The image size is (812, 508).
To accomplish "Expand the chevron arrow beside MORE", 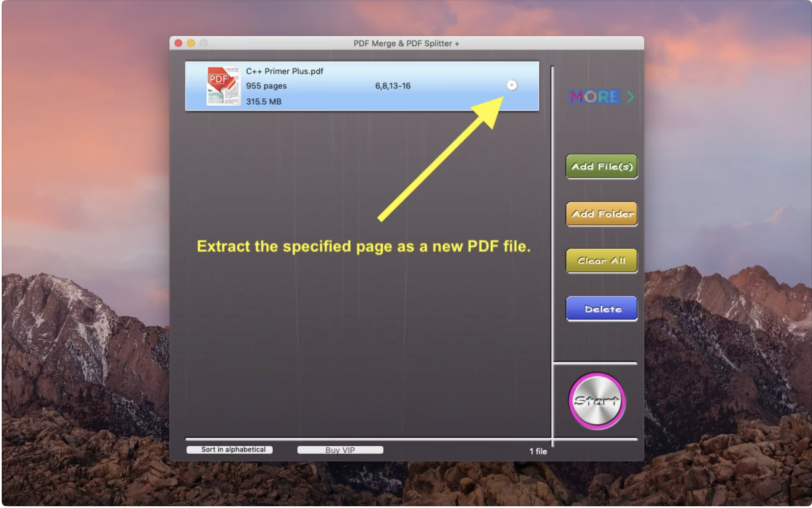I will tap(630, 97).
